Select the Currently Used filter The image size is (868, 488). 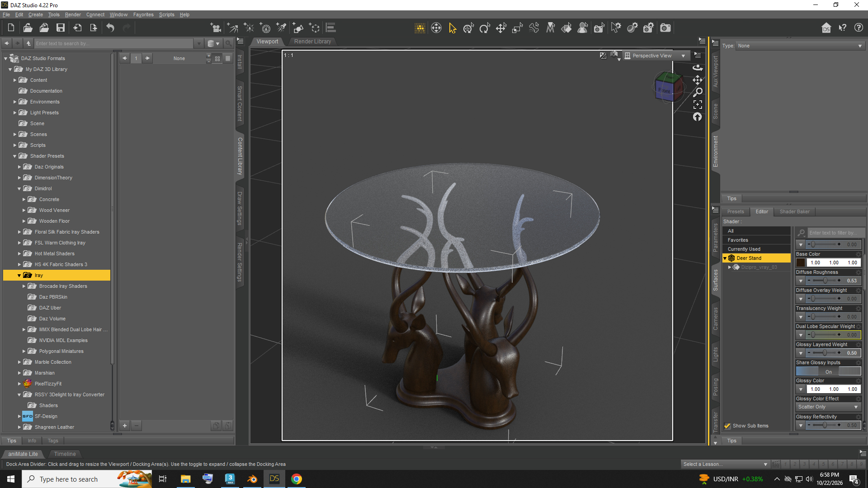[756, 249]
